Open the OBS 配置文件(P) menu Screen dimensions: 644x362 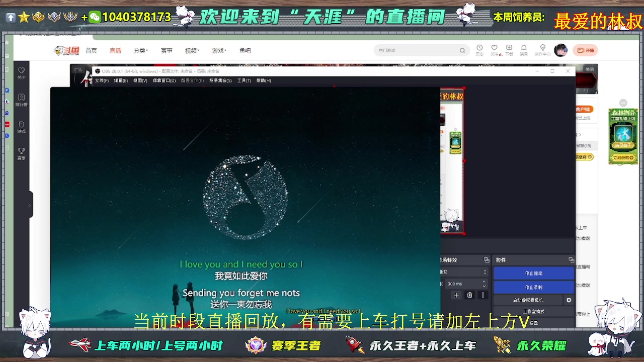pyautogui.click(x=193, y=80)
